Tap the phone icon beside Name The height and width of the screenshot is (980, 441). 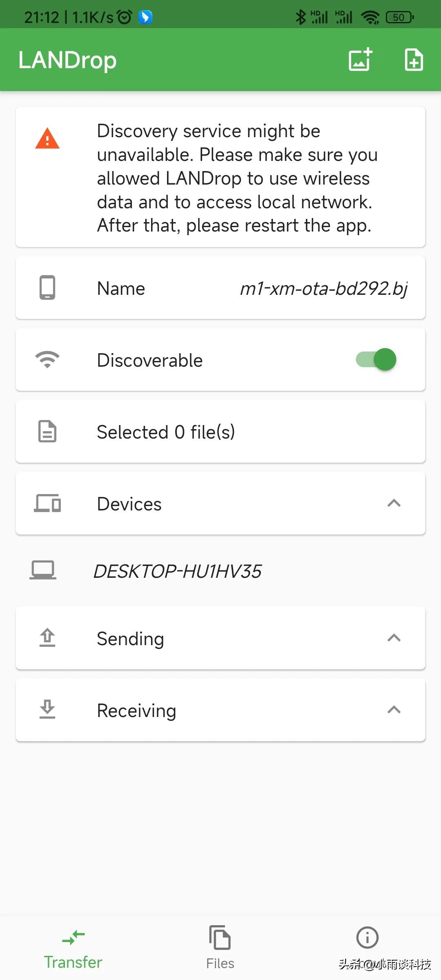coord(47,288)
